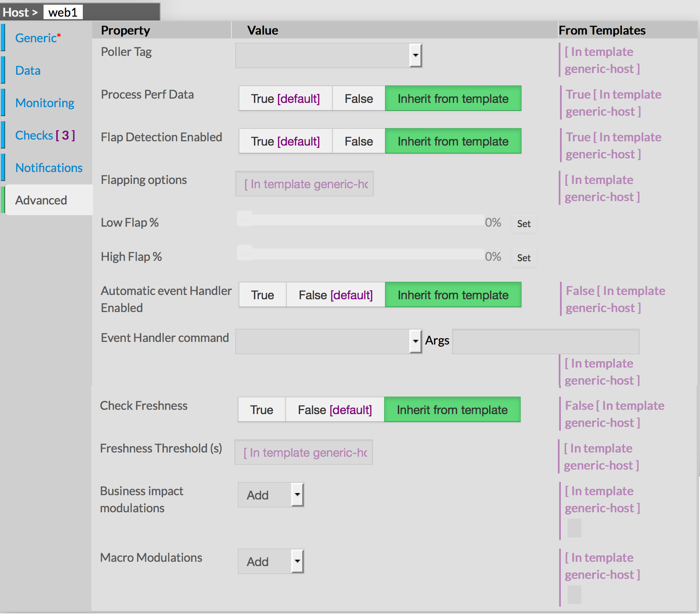Switch to the Generic tab

(36, 38)
